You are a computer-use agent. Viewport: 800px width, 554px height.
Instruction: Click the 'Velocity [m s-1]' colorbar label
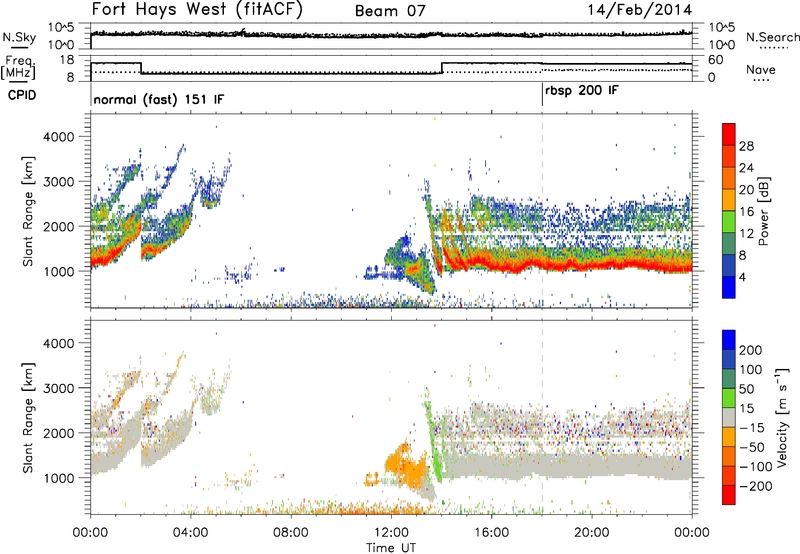[783, 417]
